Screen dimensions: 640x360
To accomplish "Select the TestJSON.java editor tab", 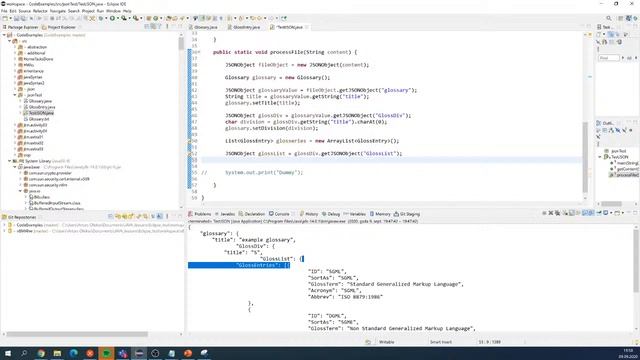I will (288, 27).
